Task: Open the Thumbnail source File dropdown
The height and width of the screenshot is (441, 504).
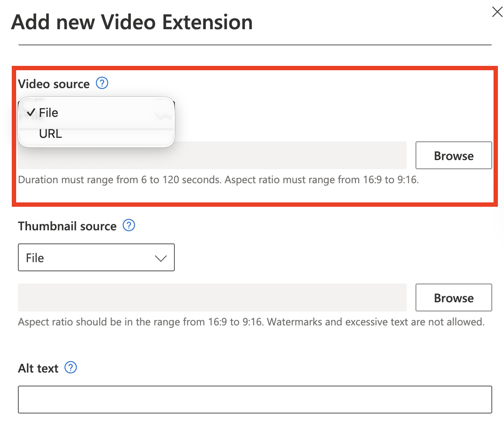Action: coord(96,258)
